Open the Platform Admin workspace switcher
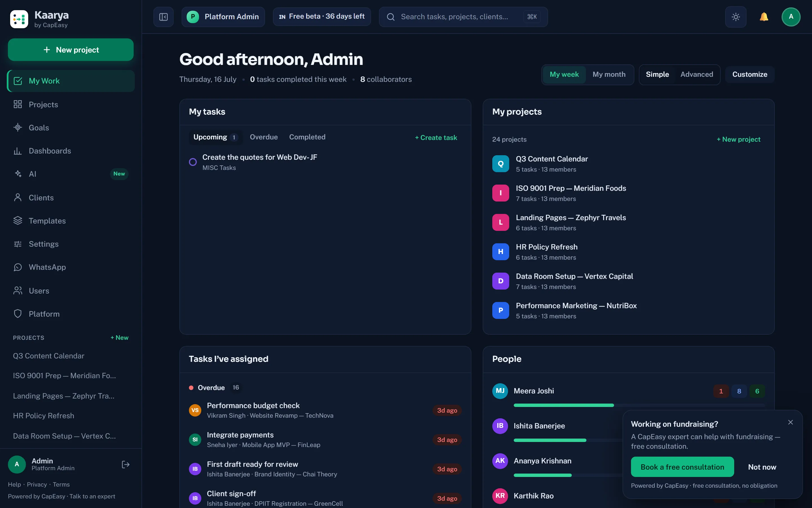Image resolution: width=812 pixels, height=508 pixels. [x=223, y=17]
